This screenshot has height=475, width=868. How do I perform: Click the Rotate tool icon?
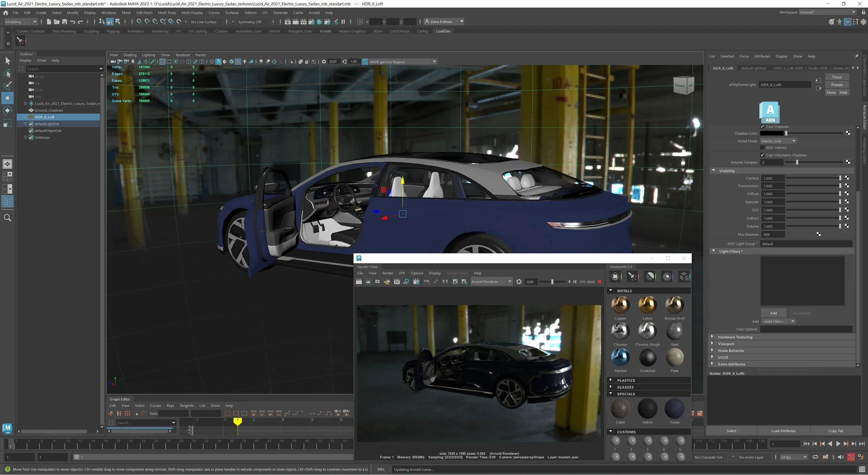click(7, 110)
